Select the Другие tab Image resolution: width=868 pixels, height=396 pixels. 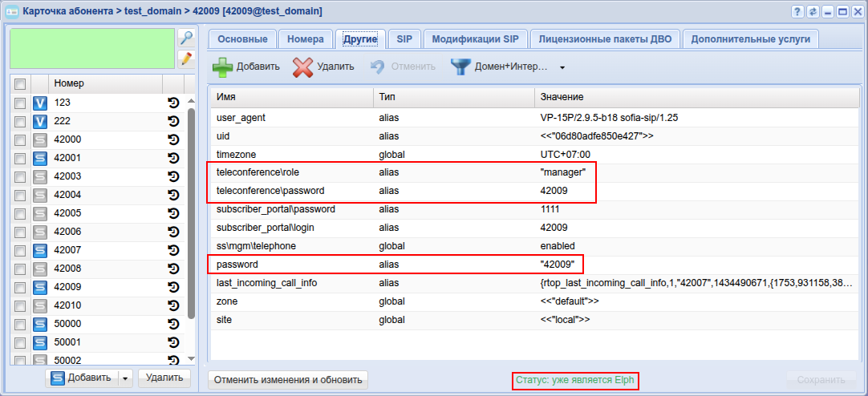click(x=360, y=39)
